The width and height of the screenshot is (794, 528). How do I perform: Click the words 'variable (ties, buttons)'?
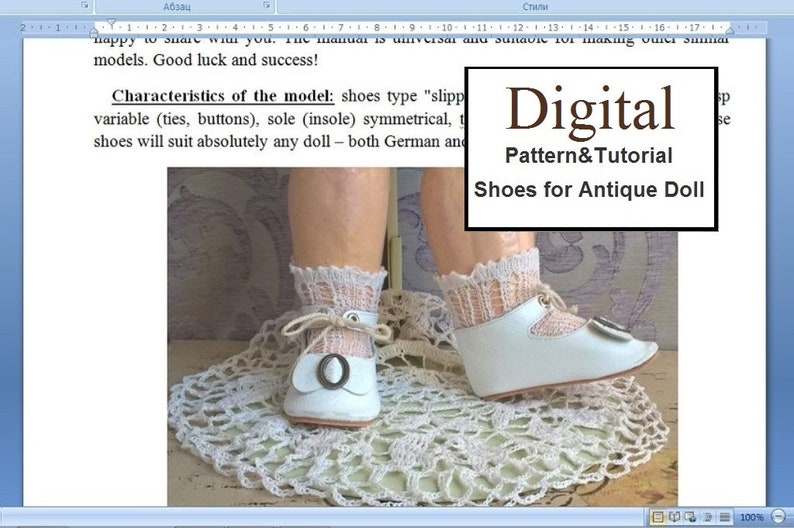pyautogui.click(x=177, y=119)
